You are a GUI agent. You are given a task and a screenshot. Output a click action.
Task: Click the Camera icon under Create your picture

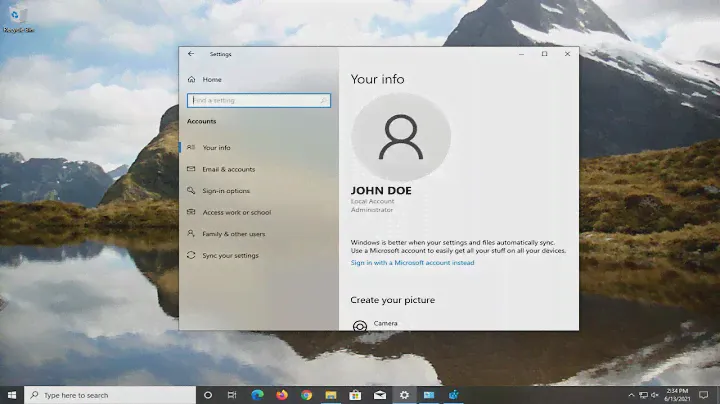coord(360,325)
